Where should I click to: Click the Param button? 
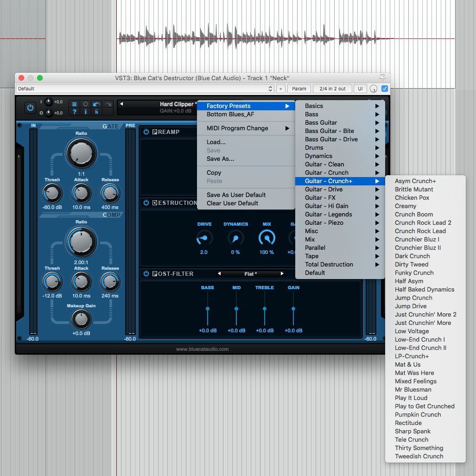tap(299, 88)
